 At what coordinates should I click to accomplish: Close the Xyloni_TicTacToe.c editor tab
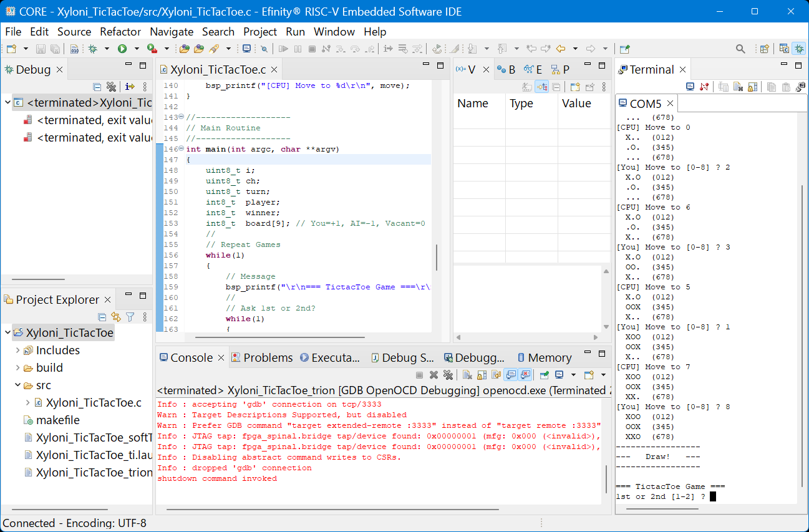(x=274, y=70)
